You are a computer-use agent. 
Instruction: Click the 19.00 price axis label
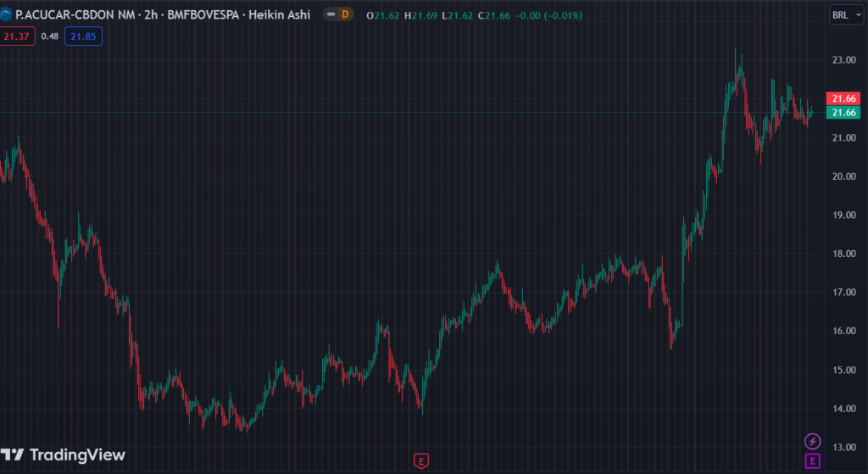(x=843, y=215)
